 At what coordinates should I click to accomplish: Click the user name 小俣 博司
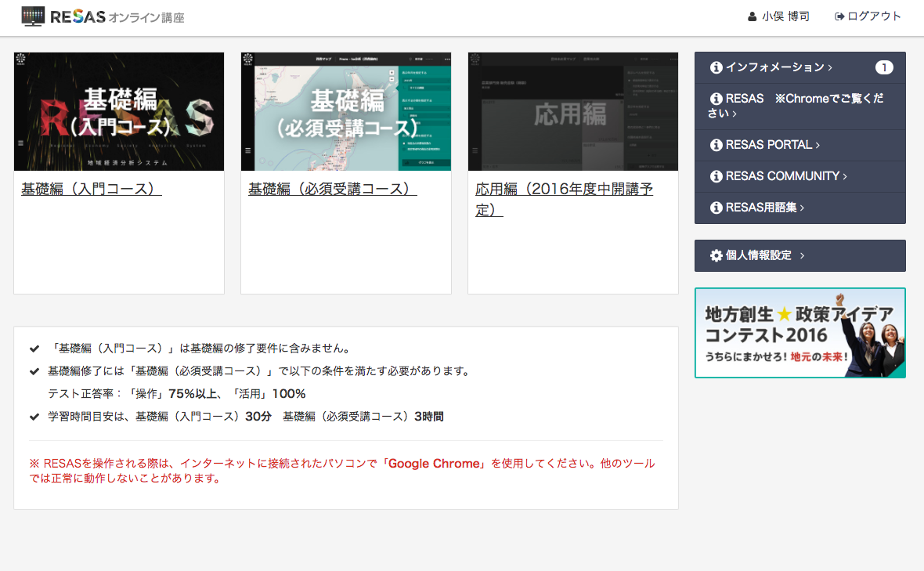tap(785, 16)
